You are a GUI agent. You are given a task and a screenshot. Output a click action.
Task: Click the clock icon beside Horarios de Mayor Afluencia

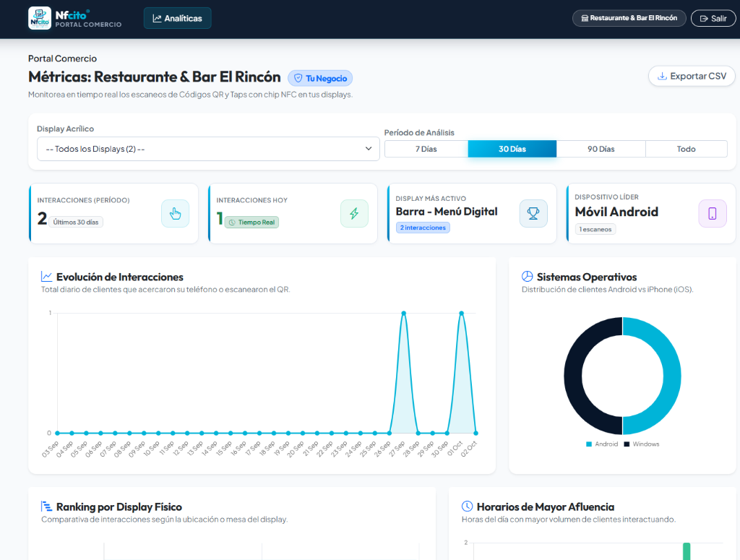467,507
